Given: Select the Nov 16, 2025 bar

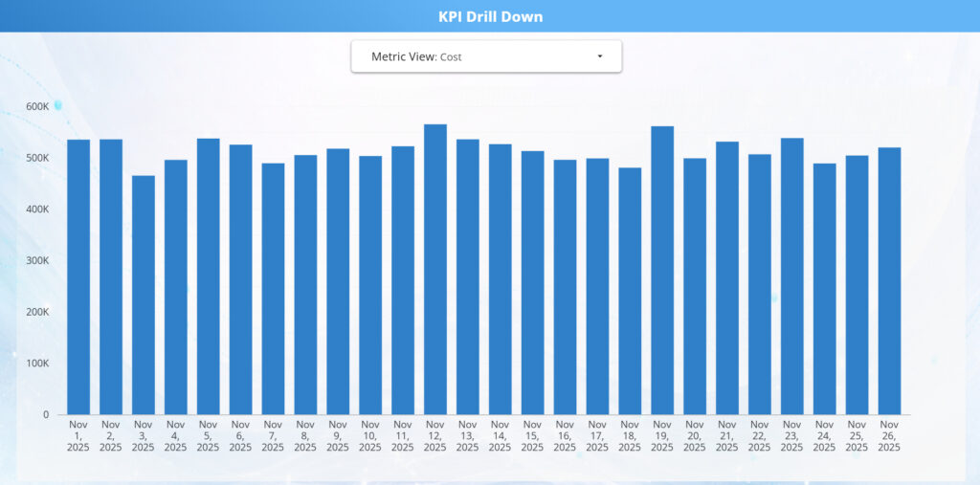Looking at the screenshot, I should click(x=566, y=287).
